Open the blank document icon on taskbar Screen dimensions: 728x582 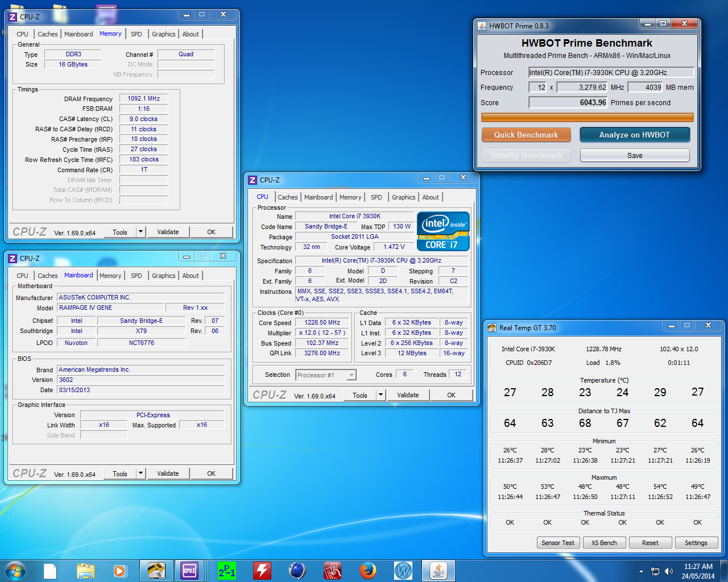coord(50,571)
